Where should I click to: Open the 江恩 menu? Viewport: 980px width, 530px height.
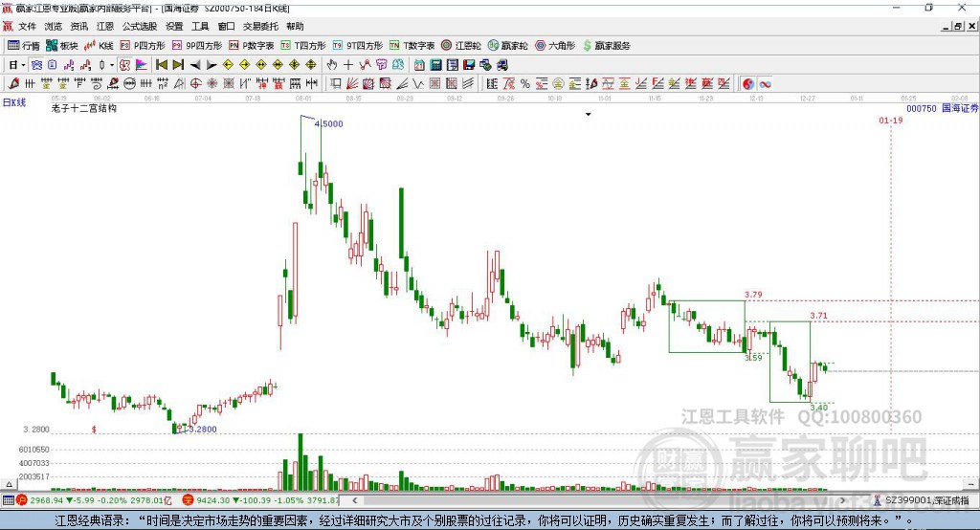[105, 26]
